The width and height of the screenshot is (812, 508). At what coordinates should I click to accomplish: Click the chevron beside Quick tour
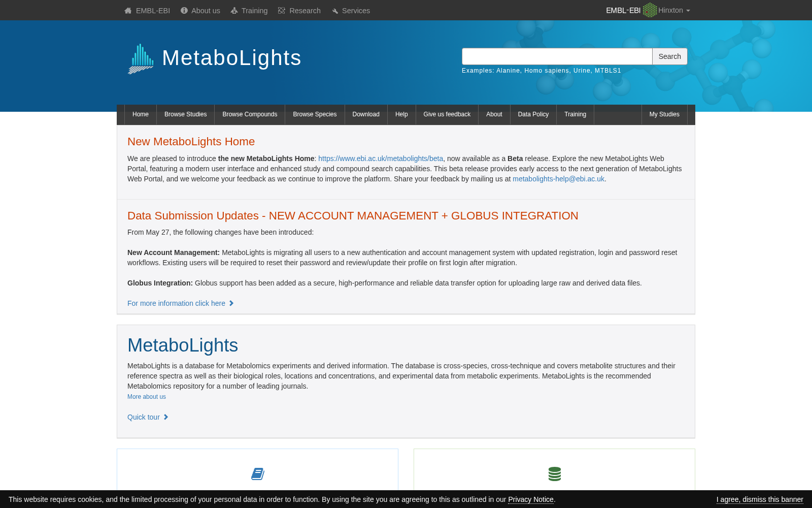point(165,417)
